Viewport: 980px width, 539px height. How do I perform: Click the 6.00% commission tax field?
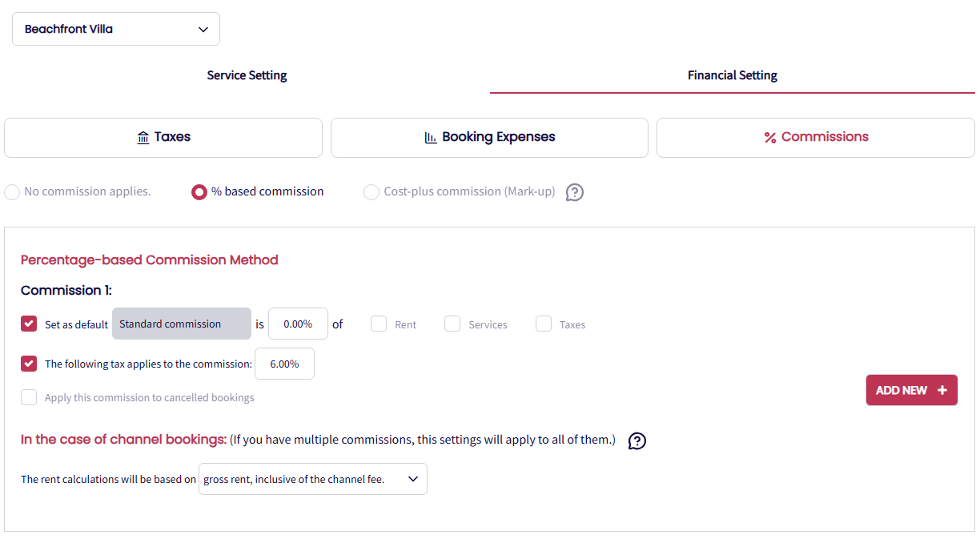[284, 364]
